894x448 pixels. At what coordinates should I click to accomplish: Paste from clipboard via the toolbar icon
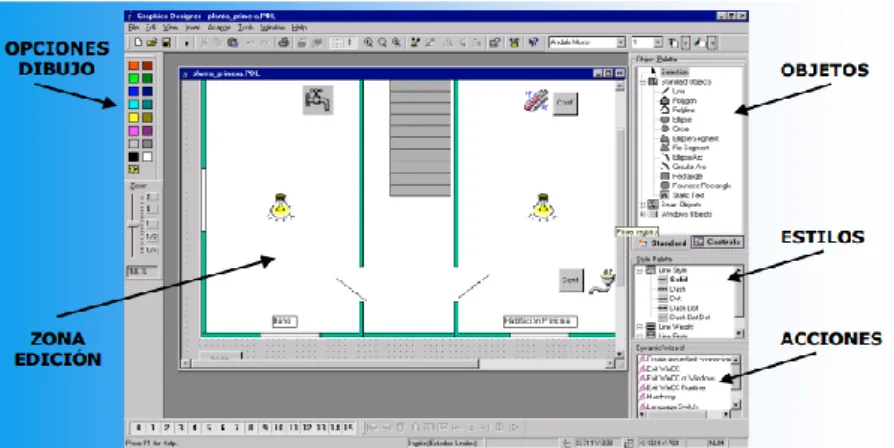click(x=233, y=42)
